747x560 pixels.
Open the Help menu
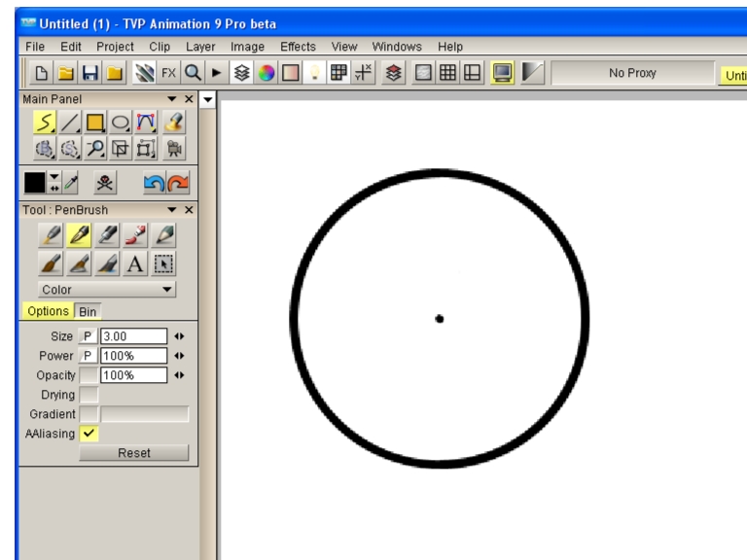click(x=450, y=47)
